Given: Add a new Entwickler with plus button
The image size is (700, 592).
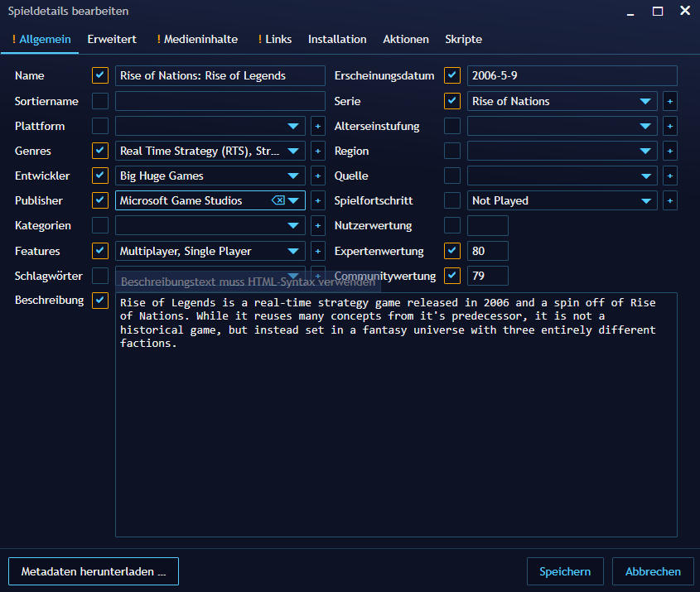Looking at the screenshot, I should click(x=317, y=176).
